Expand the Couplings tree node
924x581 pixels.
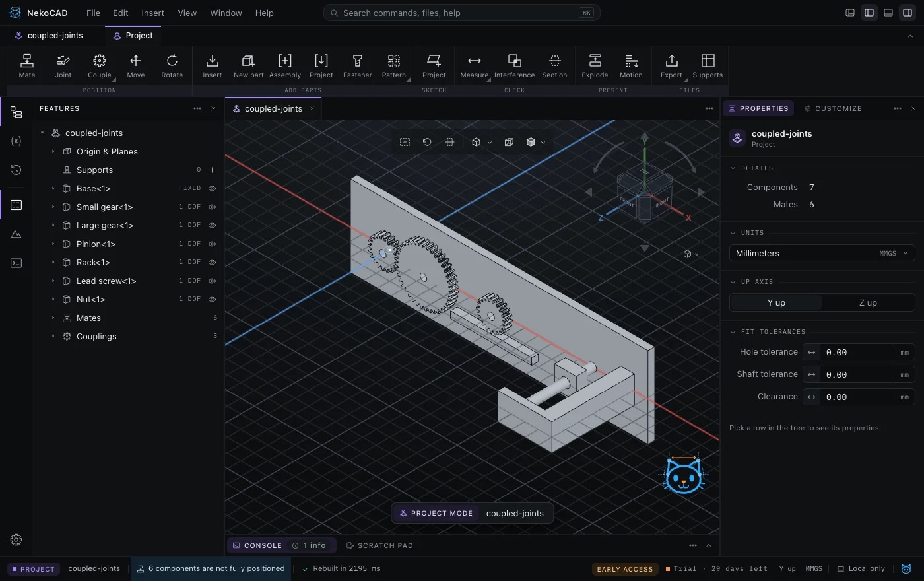click(53, 336)
